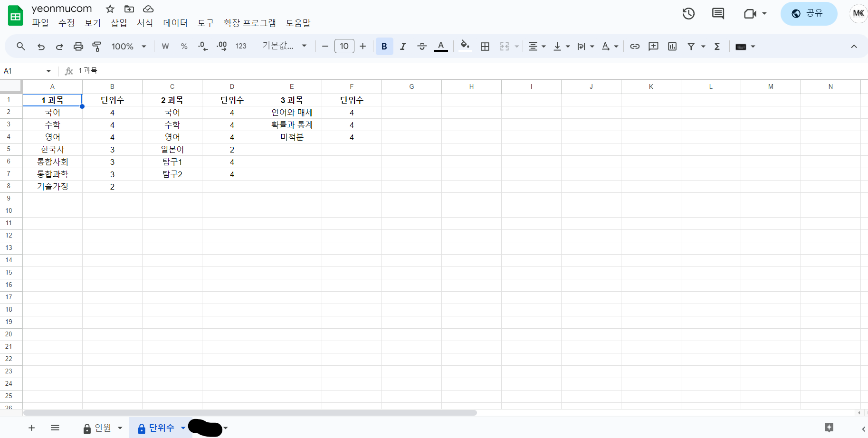Select cell containing 언어와 매체

coord(292,113)
